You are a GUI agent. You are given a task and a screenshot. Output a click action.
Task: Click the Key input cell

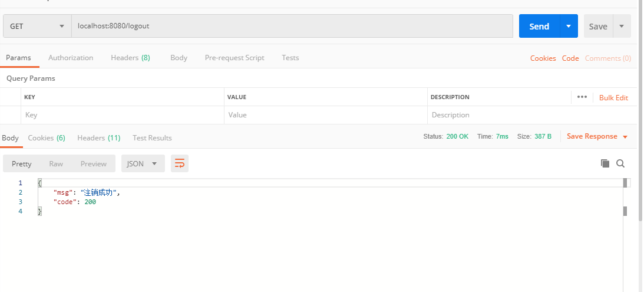point(123,115)
